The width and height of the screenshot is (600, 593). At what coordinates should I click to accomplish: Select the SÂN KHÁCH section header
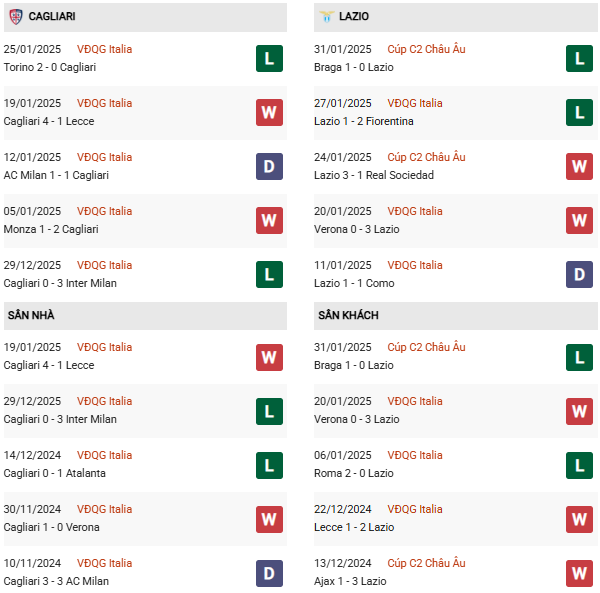(x=456, y=316)
